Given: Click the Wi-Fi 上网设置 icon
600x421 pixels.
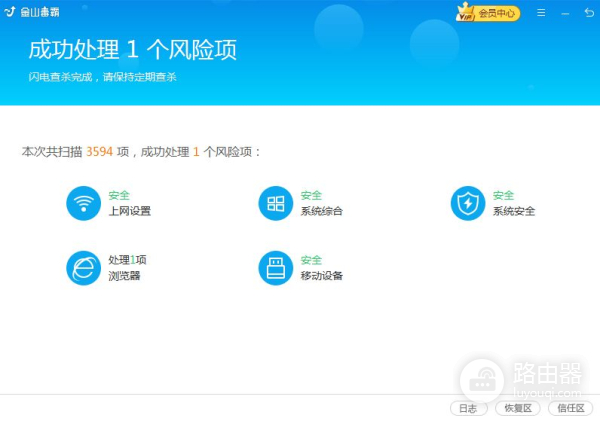Looking at the screenshot, I should [x=83, y=203].
